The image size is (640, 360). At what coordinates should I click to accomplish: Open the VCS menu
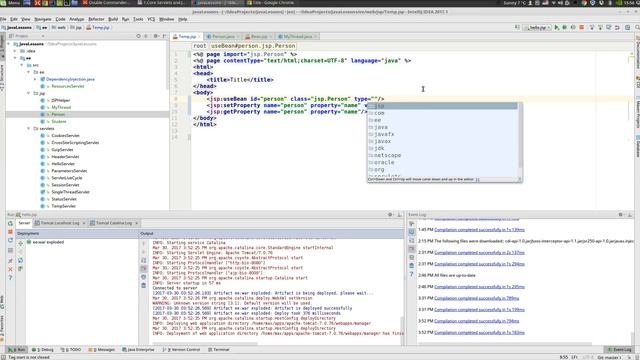coord(151,19)
